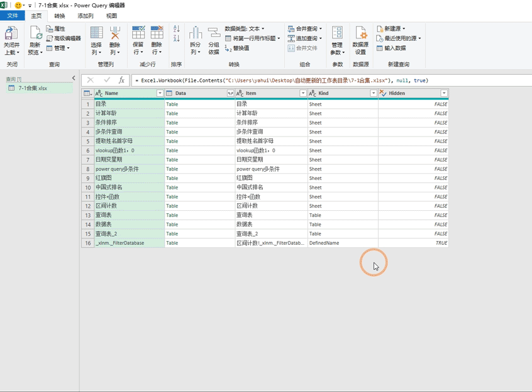Click Enter Data (输入数据)
Image resolution: width=532 pixels, height=392 pixels.
(391, 48)
